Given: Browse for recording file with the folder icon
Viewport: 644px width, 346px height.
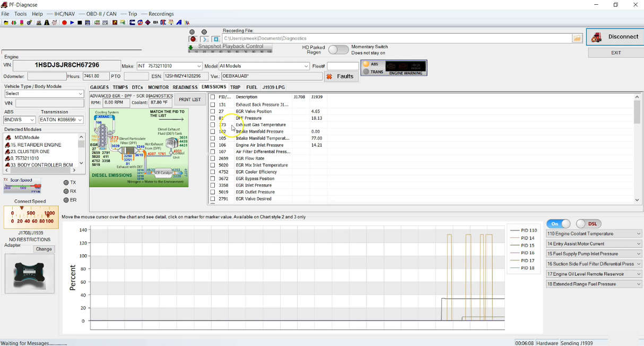Looking at the screenshot, I should tap(577, 38).
